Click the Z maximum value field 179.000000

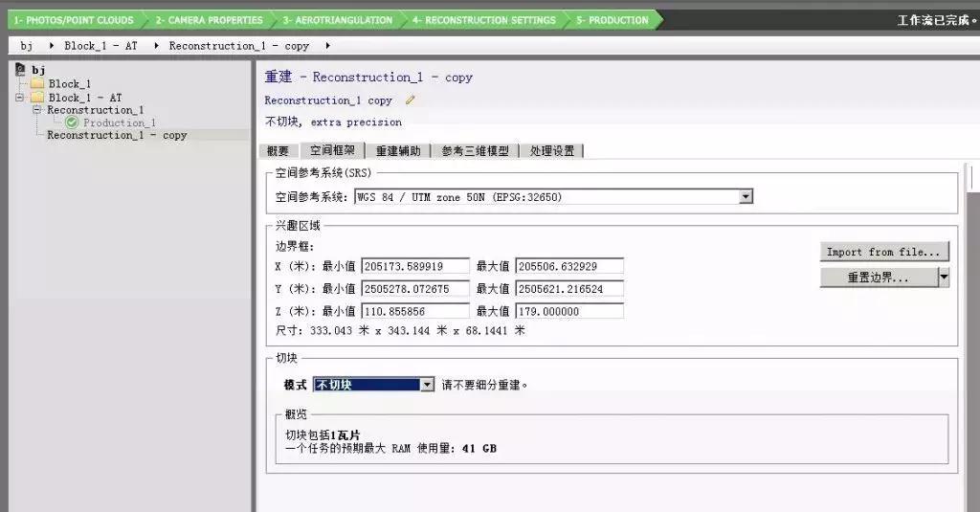[569, 311]
